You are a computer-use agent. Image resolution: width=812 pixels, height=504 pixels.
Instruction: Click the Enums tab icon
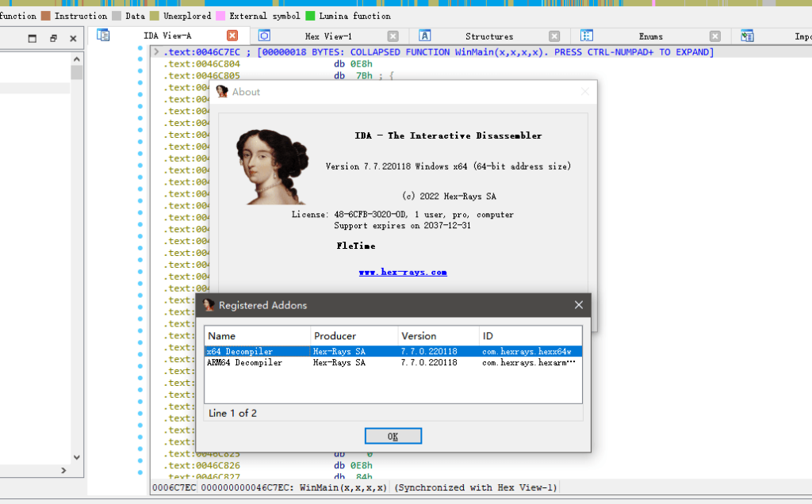587,36
